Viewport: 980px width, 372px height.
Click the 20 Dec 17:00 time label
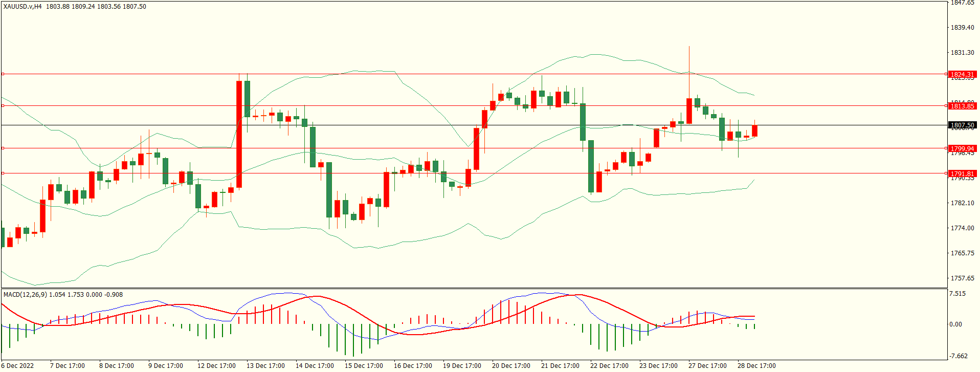click(x=511, y=365)
